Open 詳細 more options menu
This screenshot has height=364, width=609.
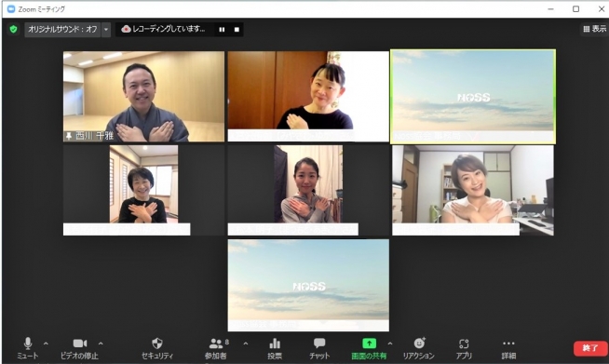coord(508,348)
